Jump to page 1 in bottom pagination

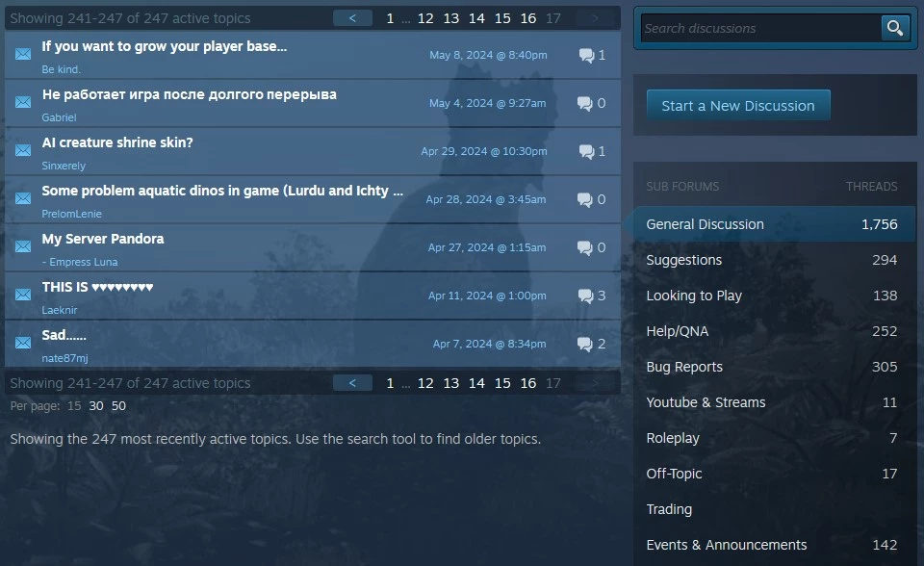click(390, 383)
